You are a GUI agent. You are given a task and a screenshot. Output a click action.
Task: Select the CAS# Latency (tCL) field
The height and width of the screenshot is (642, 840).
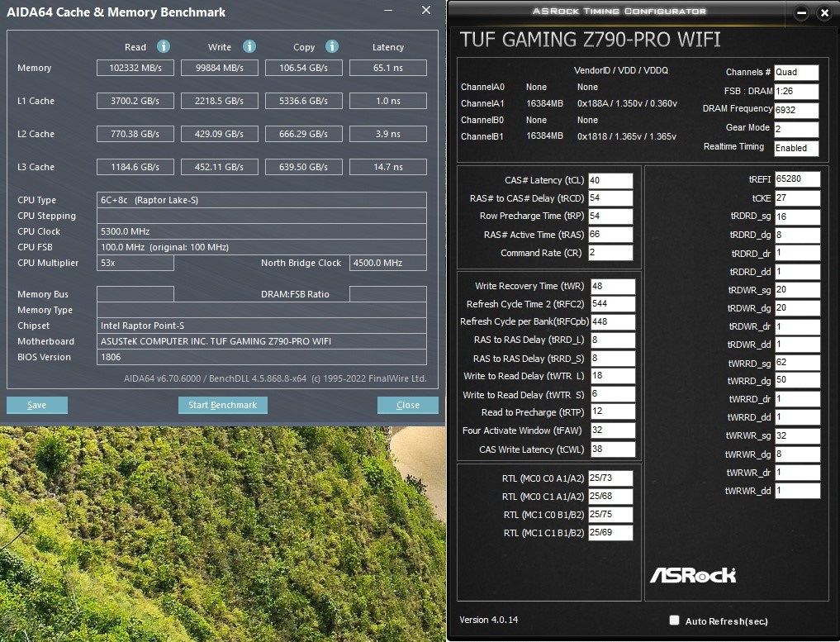pos(610,181)
